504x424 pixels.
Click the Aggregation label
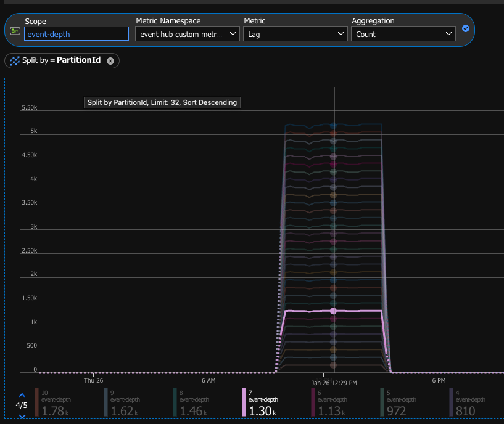click(373, 21)
